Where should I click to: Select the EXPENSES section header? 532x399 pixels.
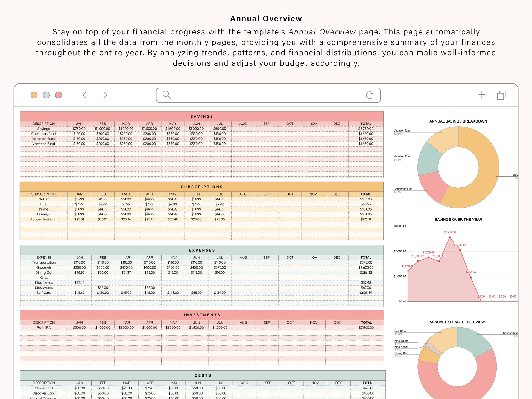click(202, 250)
